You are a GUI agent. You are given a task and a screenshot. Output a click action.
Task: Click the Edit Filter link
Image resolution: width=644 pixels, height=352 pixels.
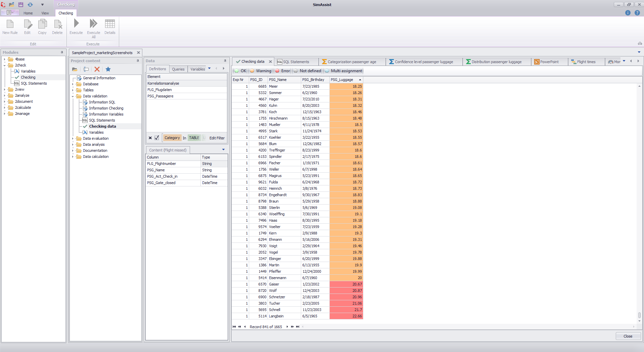(x=217, y=138)
